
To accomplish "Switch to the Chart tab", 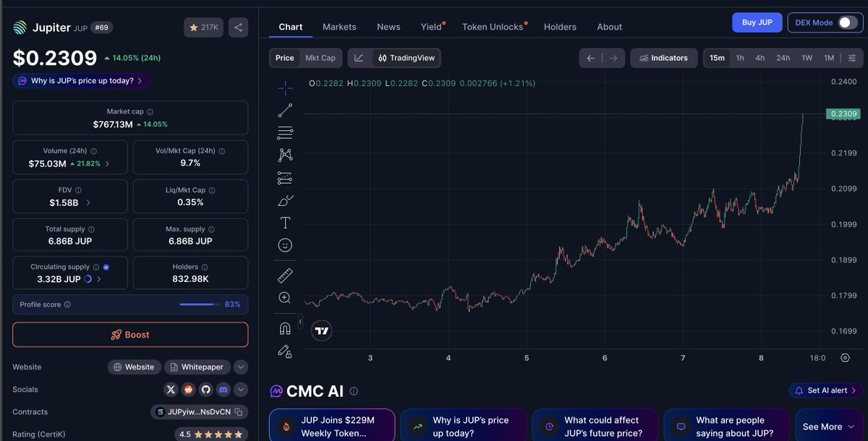I will 291,27.
